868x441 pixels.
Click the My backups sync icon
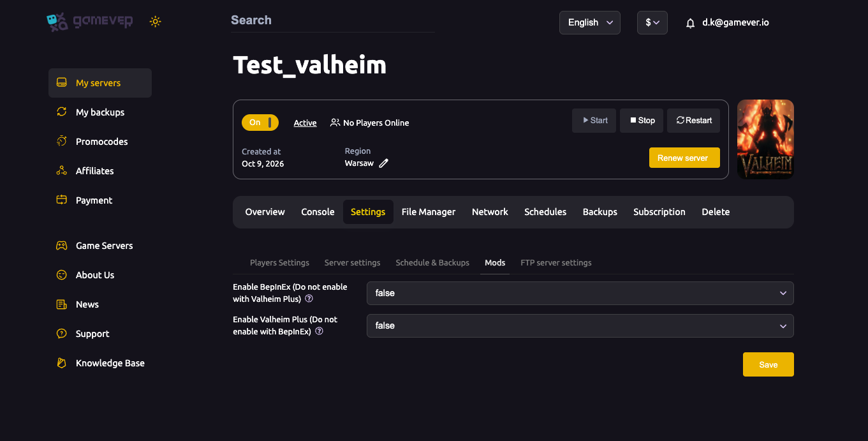click(x=62, y=112)
